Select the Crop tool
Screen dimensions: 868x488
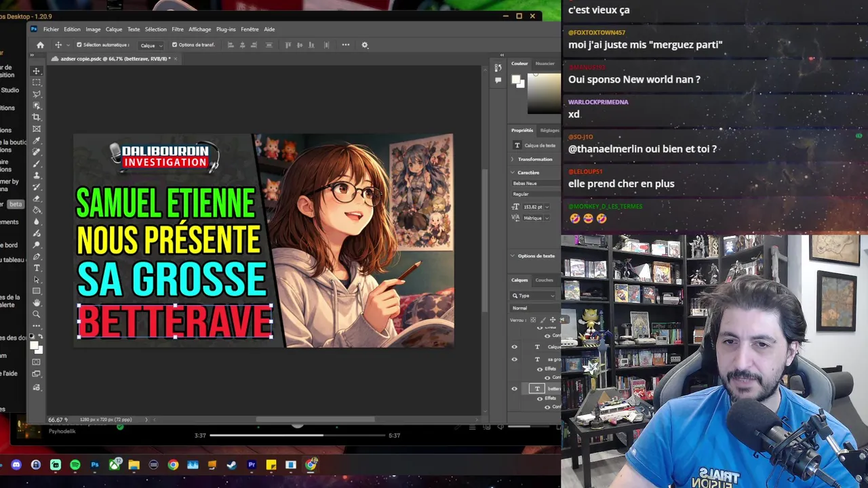[x=37, y=117]
